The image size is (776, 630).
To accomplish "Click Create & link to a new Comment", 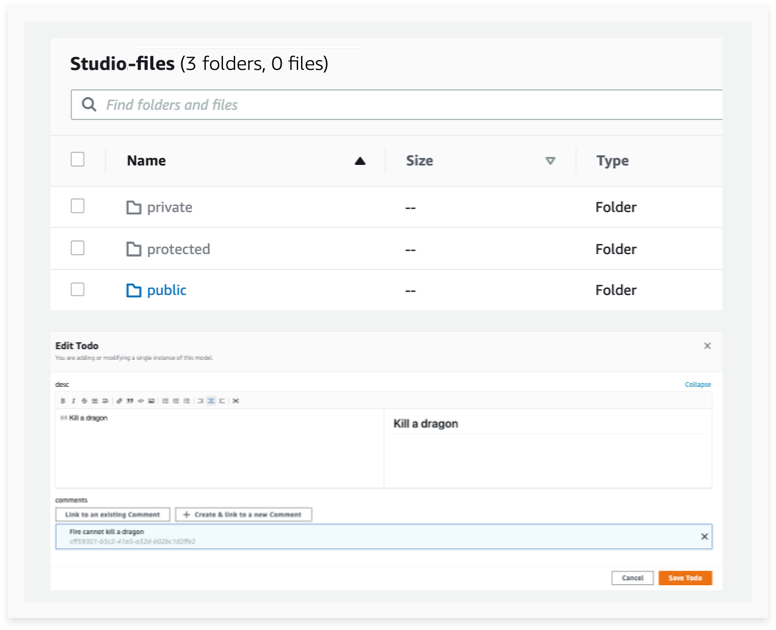I will (x=244, y=514).
